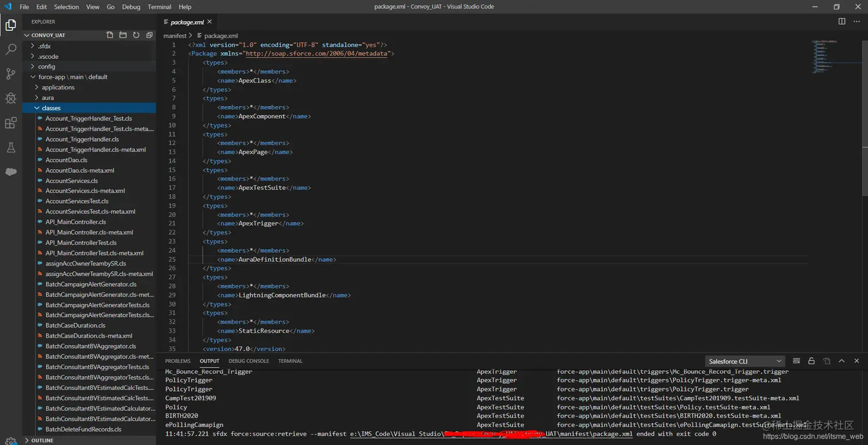Open assignAccOwnerTeambySR.cls file
This screenshot has height=445, width=868.
[86, 263]
